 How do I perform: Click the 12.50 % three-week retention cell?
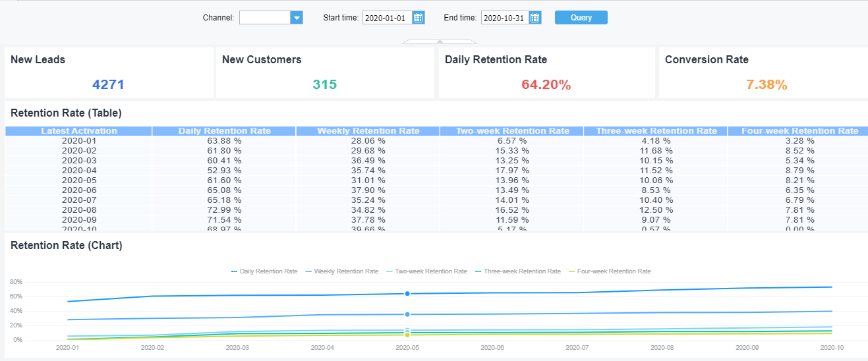pos(656,209)
